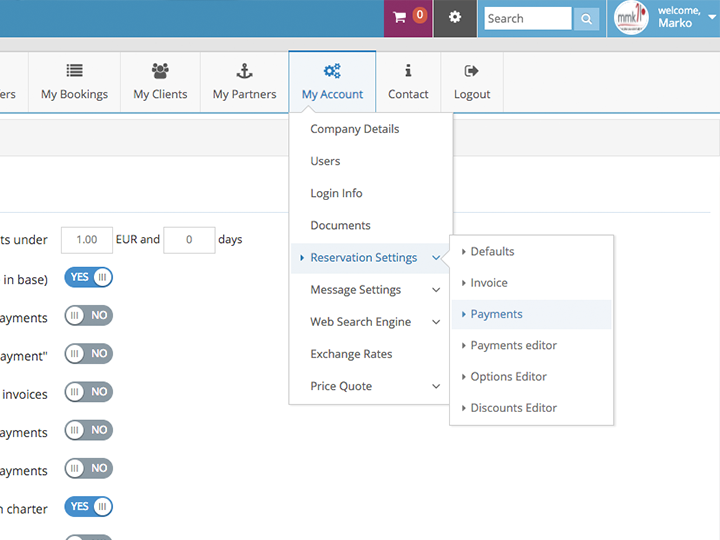Open the shopping cart icon
Viewport: 720px width, 540px height.
pyautogui.click(x=399, y=18)
